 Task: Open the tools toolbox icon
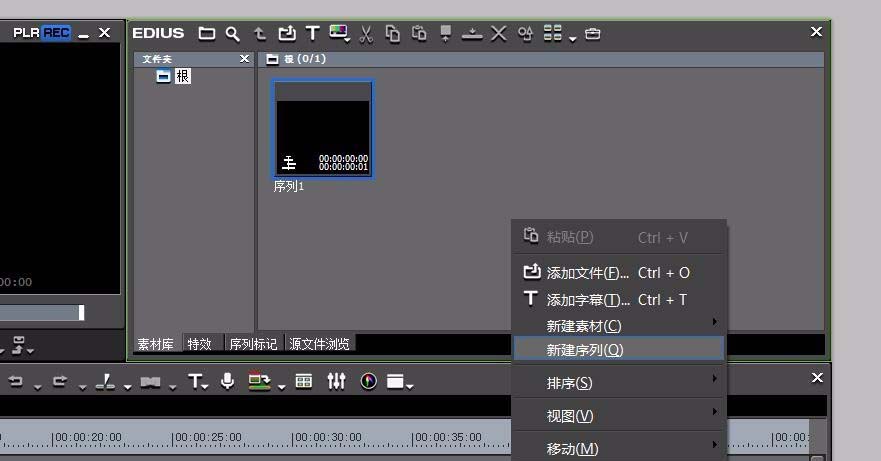pyautogui.click(x=593, y=34)
